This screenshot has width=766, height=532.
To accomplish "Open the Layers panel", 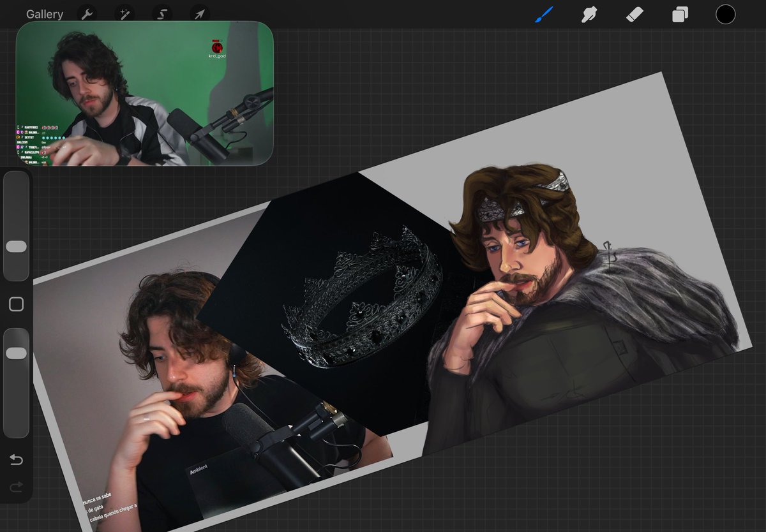I will point(680,14).
